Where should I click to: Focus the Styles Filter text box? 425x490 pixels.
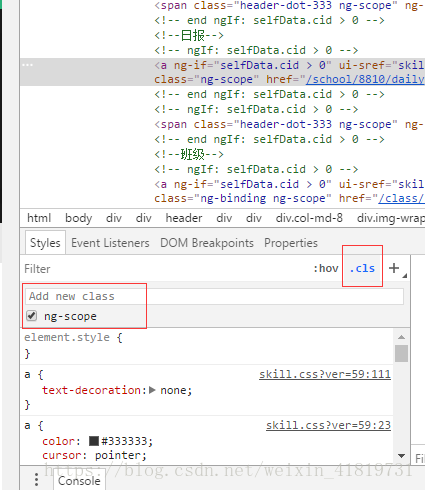(167, 269)
